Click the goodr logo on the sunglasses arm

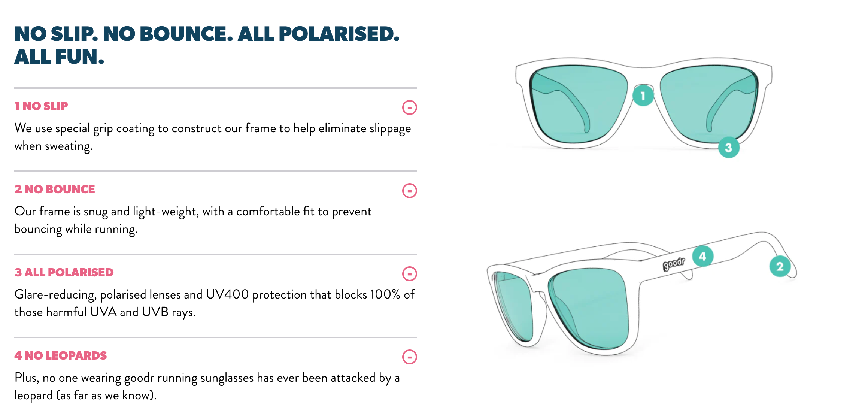(673, 264)
